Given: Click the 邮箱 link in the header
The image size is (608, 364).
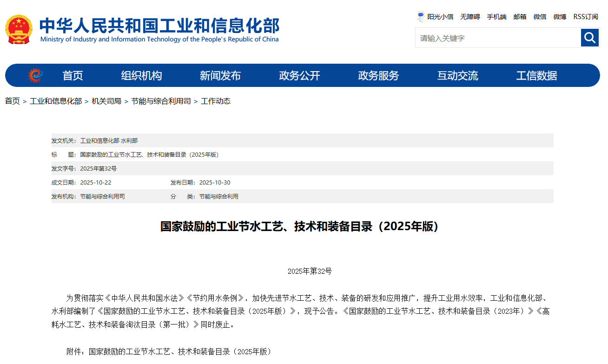Looking at the screenshot, I should click(520, 17).
